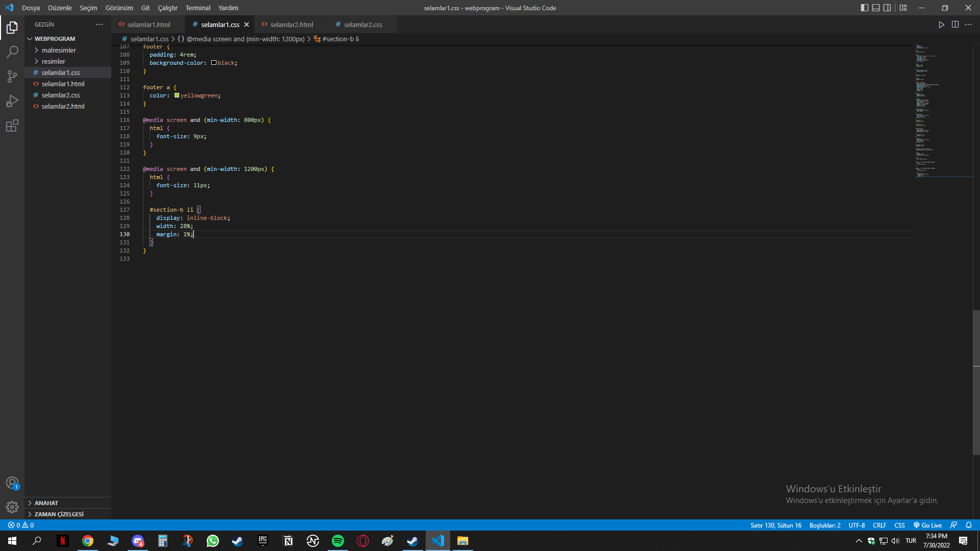Open the Search view in activity bar

point(12,52)
